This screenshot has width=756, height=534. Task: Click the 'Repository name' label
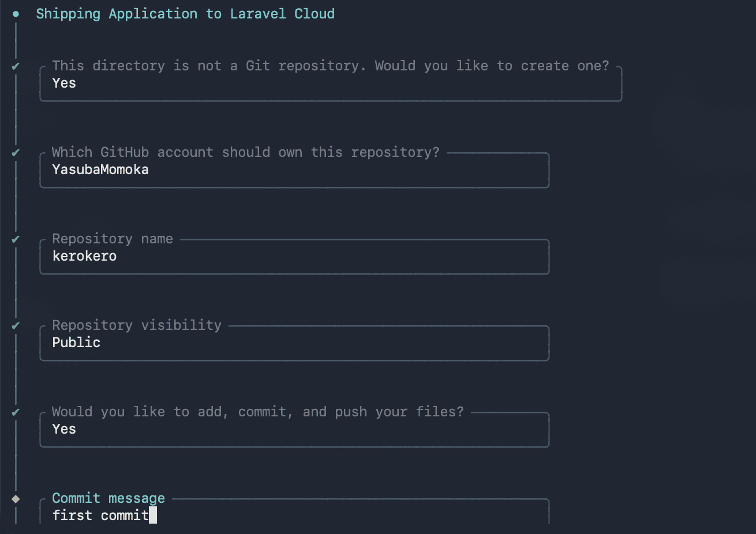point(113,239)
